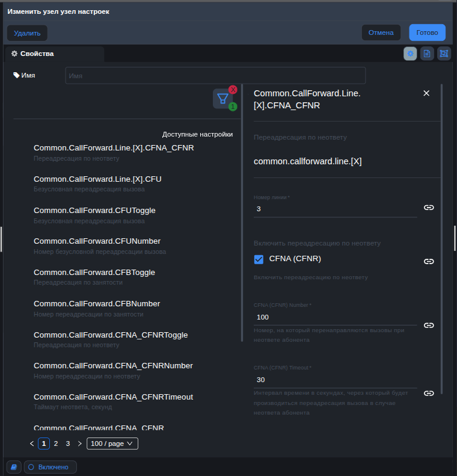Go to the next page of settings

(x=80, y=444)
